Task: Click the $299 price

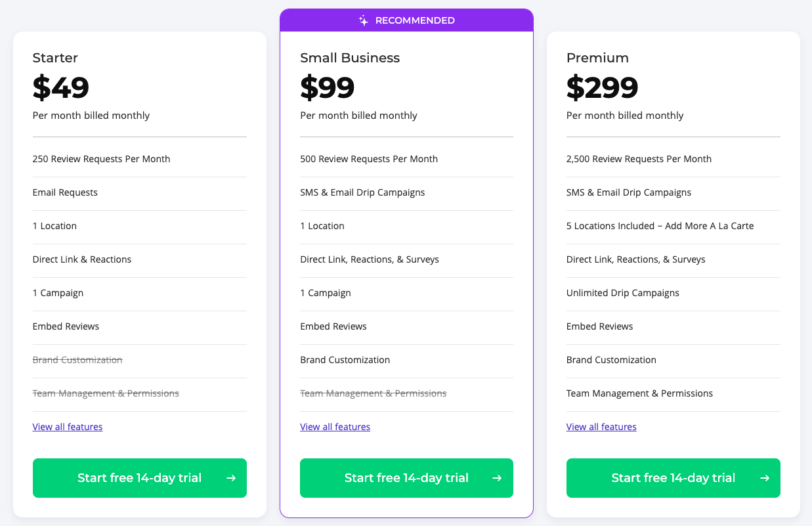Action: (602, 87)
